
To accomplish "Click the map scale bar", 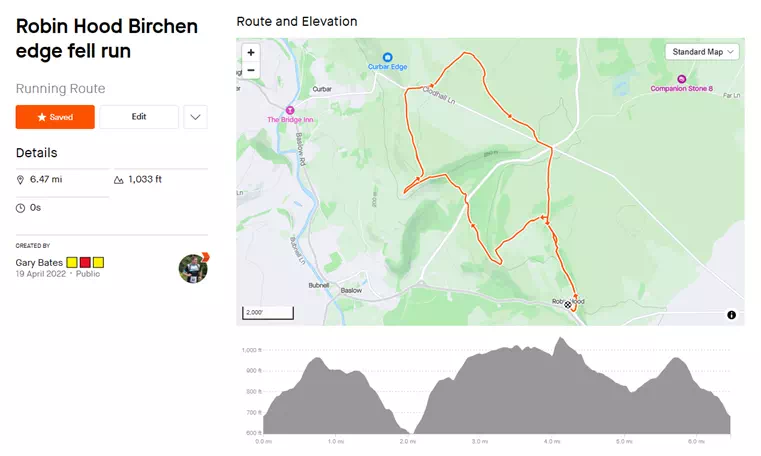I will coord(268,313).
